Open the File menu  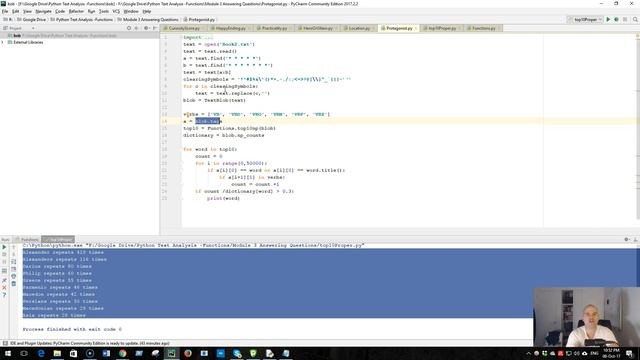tap(5, 11)
